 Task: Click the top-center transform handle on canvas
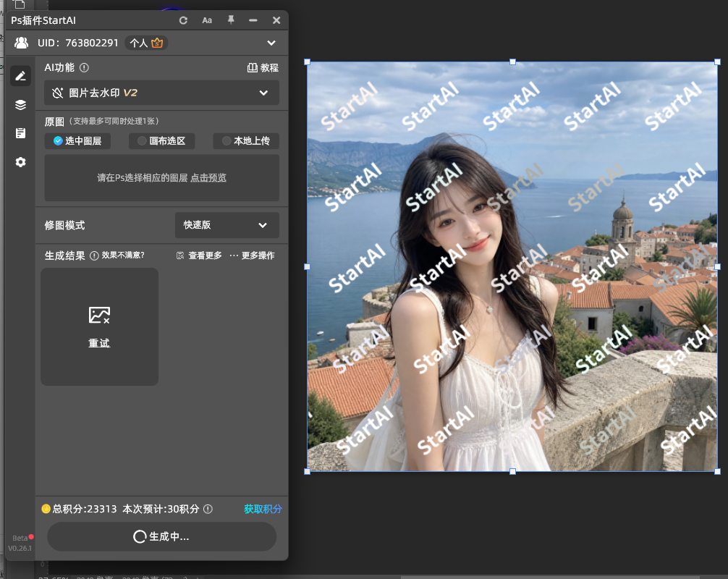[512, 62]
